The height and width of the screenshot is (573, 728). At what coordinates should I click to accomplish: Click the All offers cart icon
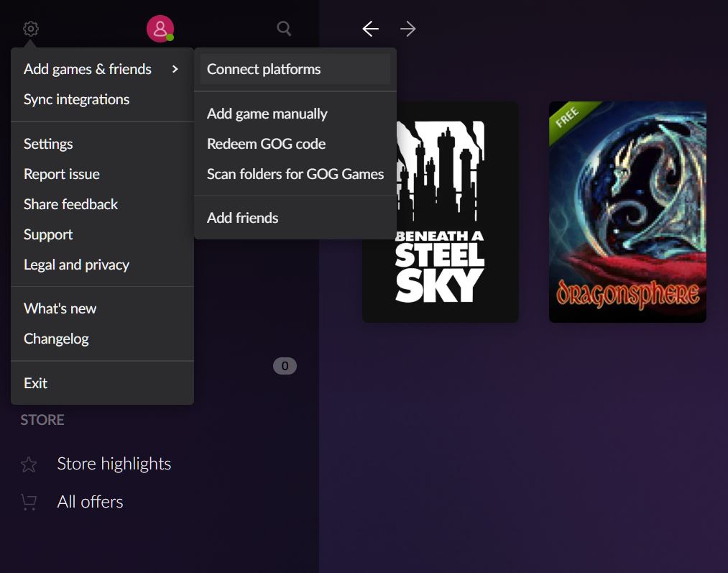coord(29,502)
